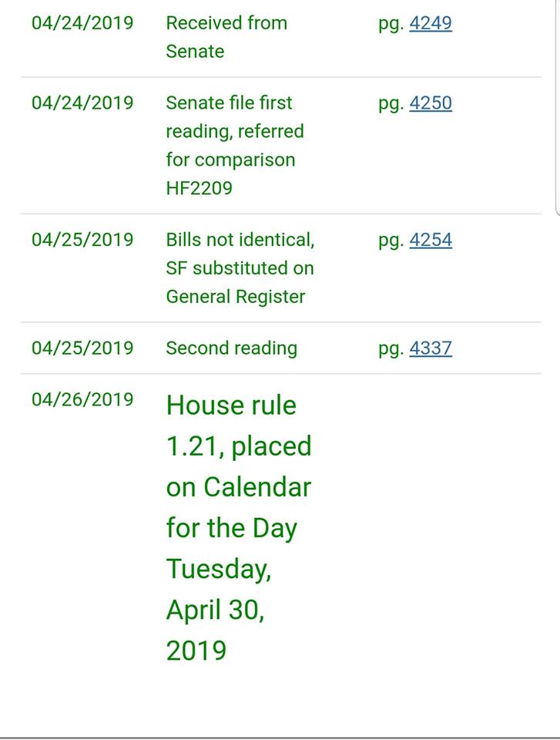
Task: Click 'General Register' text in action
Action: tap(236, 297)
